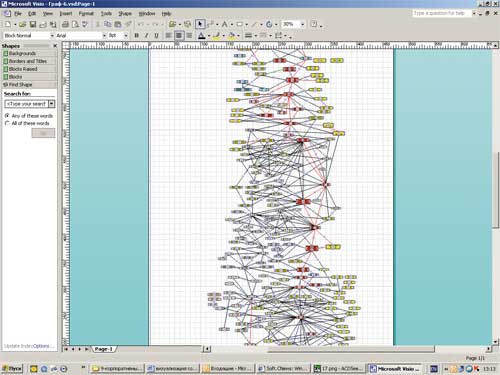500x375 pixels.
Task: Open Print Preview from the toolbar
Action: 75,24
